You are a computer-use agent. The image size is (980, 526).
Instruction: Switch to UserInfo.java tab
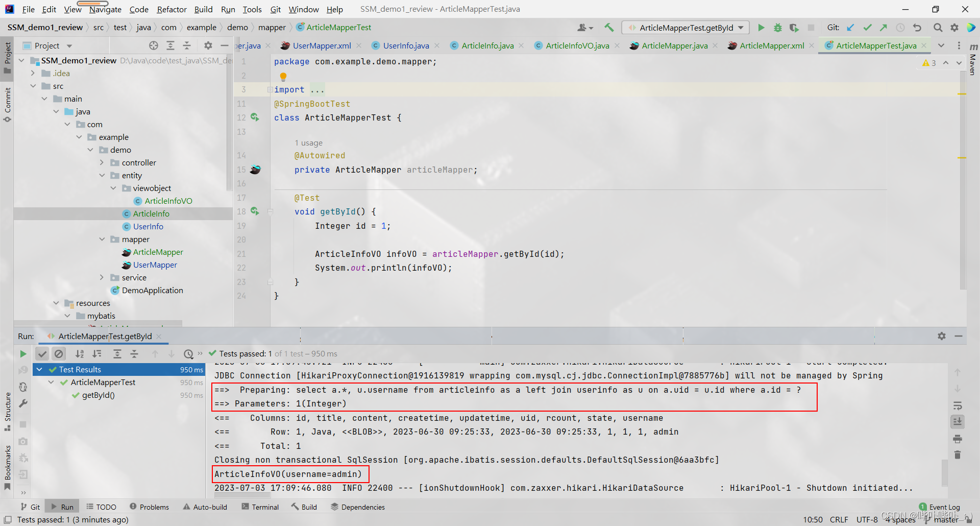coord(406,45)
